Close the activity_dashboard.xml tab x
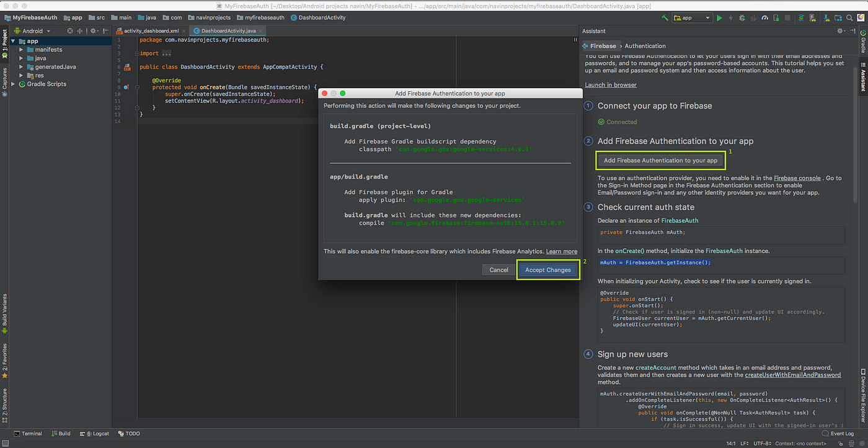Screen dimensions: 868x448 pyautogui.click(x=185, y=30)
